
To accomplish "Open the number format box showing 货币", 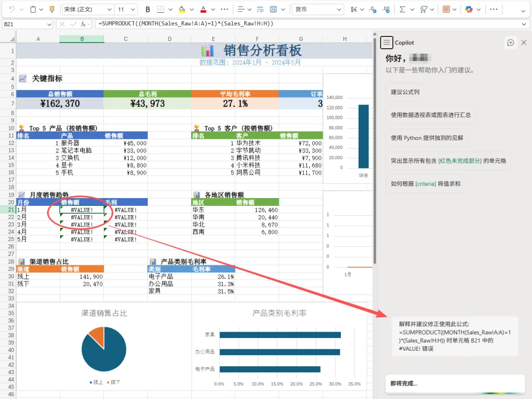I will (318, 9).
